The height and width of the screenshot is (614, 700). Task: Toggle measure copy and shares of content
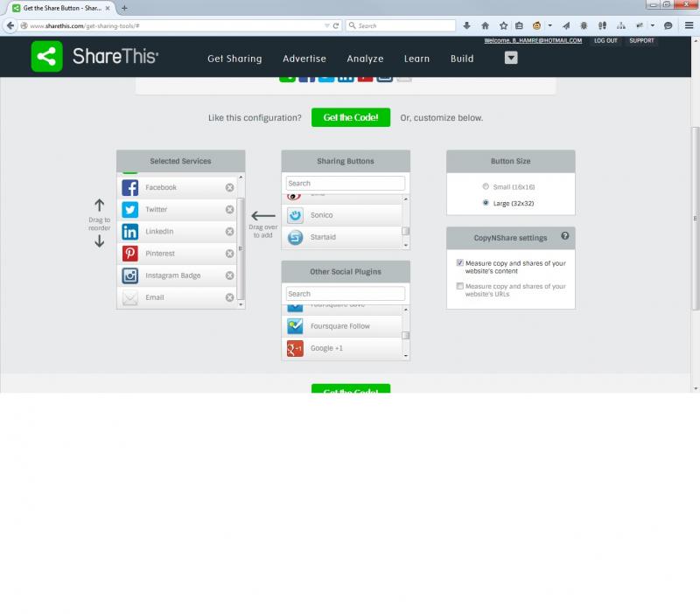pyautogui.click(x=460, y=262)
